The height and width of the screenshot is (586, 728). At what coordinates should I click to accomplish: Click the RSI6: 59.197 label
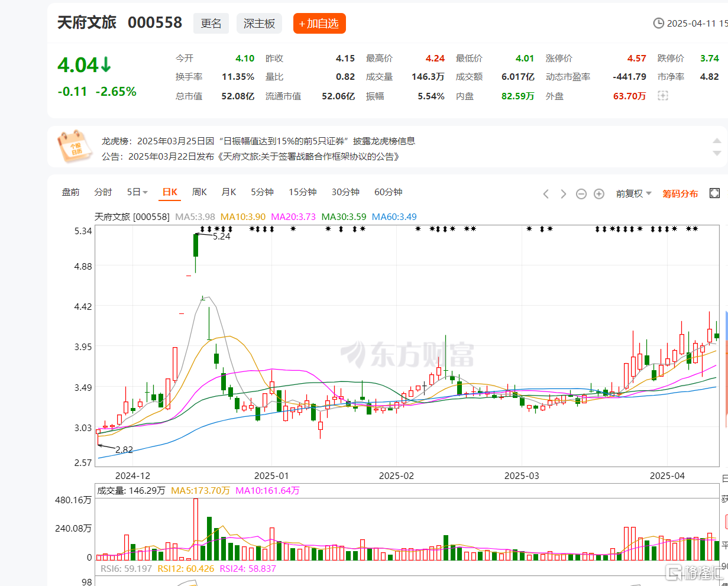[127, 569]
